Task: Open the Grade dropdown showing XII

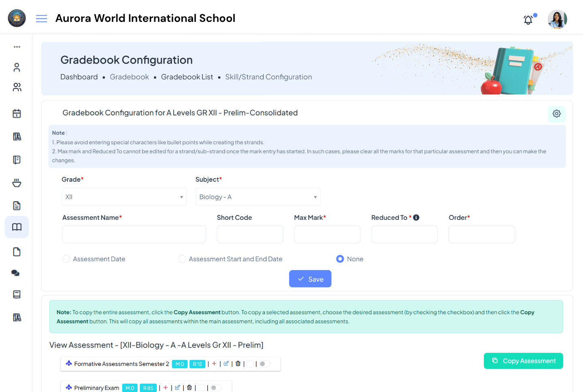Action: [124, 196]
